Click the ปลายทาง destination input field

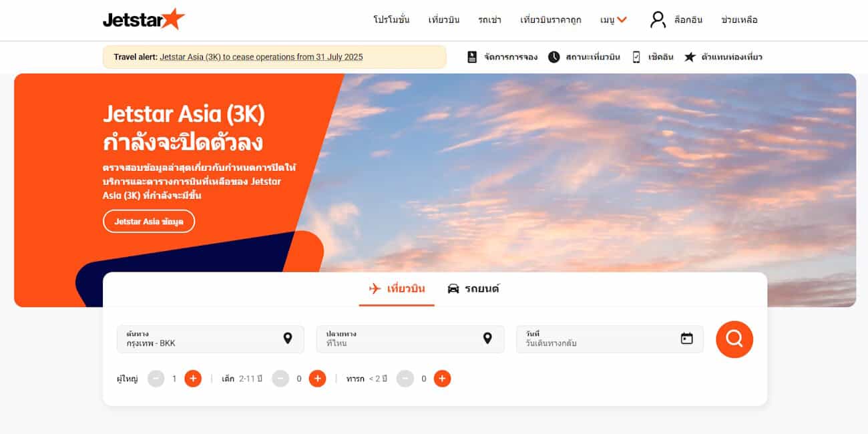click(x=410, y=339)
